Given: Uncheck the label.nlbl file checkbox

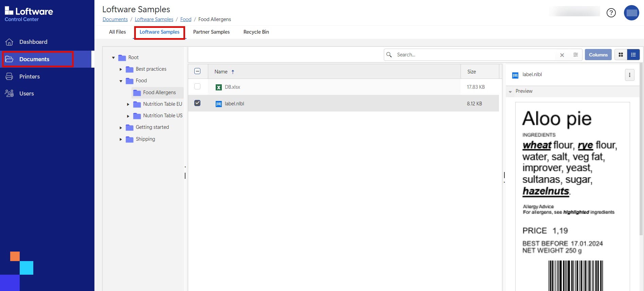Looking at the screenshot, I should click(x=197, y=103).
